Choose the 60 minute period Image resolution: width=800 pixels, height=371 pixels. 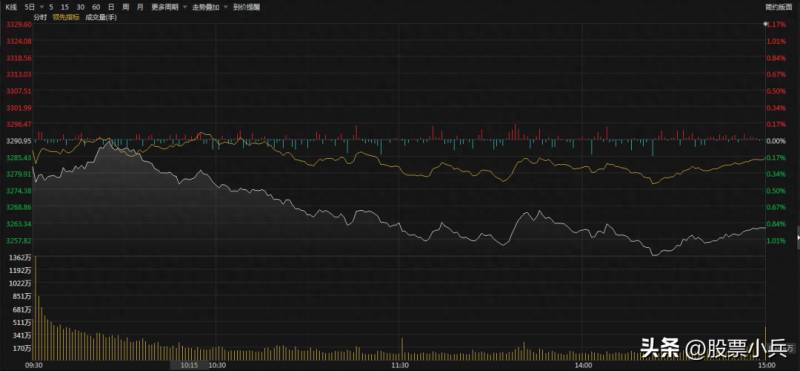point(95,8)
